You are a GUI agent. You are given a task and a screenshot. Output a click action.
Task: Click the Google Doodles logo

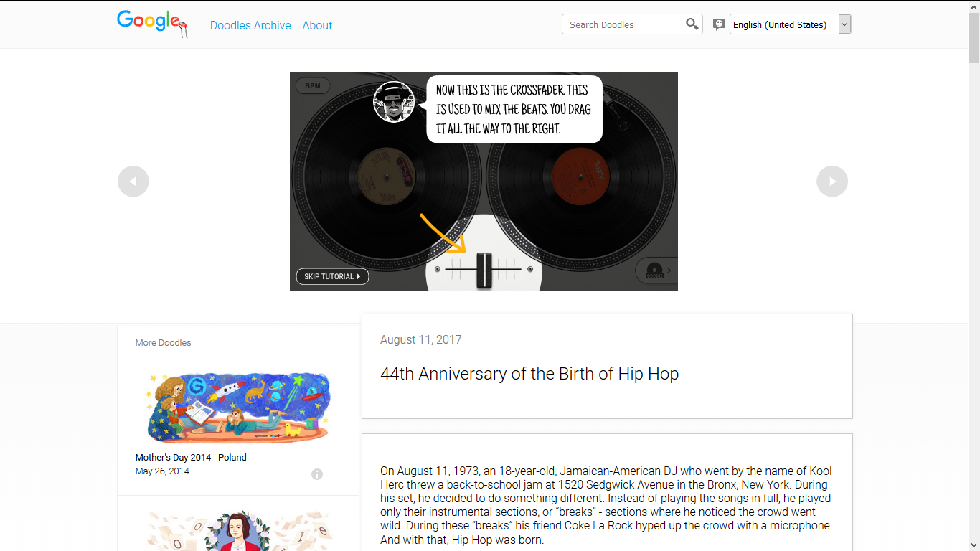tap(153, 24)
